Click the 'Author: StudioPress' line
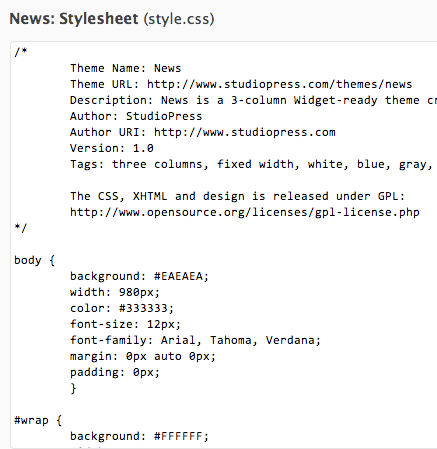437x449 pixels. point(136,116)
